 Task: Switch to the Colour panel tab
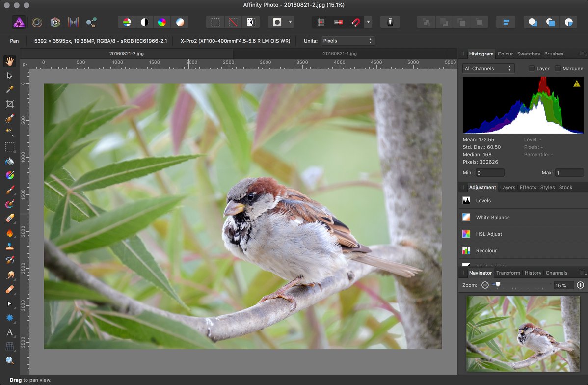(x=505, y=54)
